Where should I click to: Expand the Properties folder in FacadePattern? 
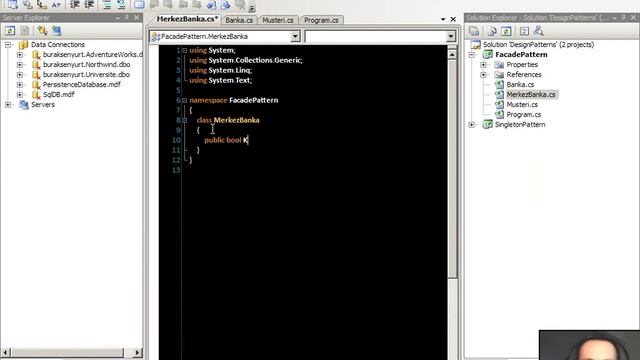[483, 64]
